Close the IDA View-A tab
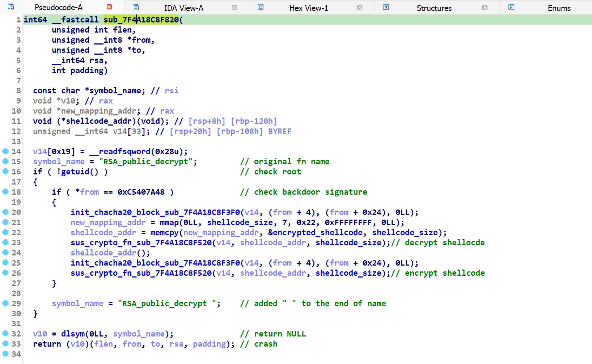The image size is (592, 364). point(234,8)
